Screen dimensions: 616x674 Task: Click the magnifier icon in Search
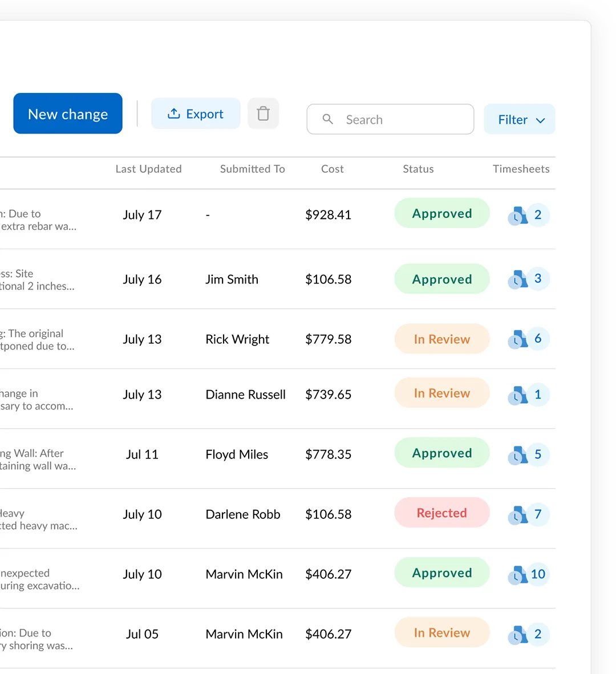pos(327,119)
